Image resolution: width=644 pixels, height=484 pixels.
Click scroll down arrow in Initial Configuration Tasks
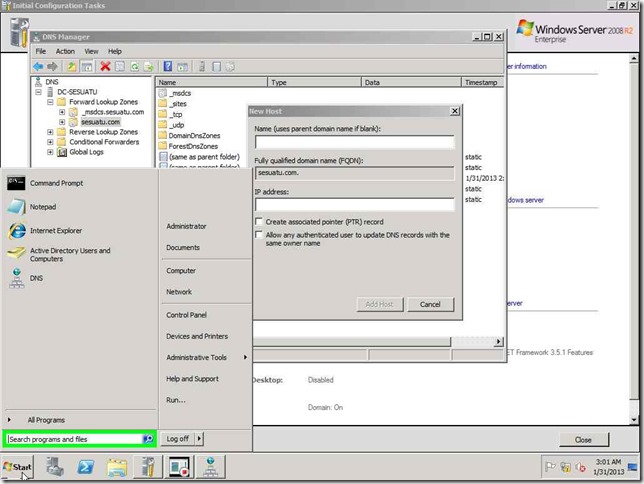[x=634, y=420]
